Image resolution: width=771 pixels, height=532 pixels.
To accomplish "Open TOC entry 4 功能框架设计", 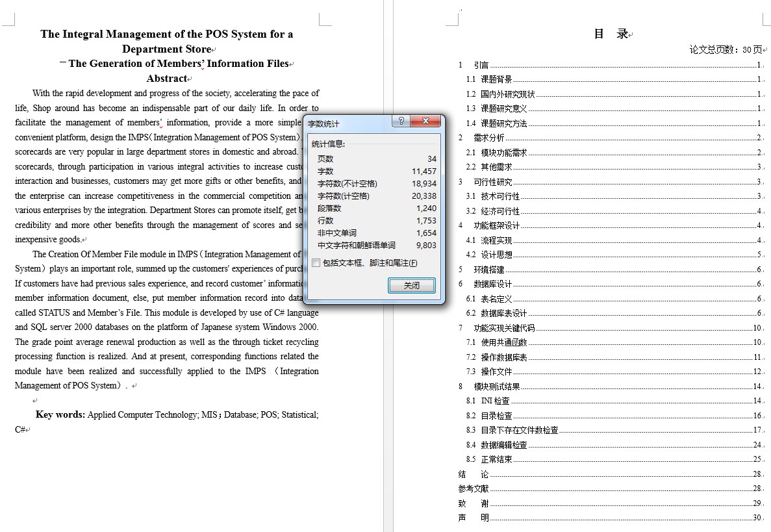I will tap(610, 225).
